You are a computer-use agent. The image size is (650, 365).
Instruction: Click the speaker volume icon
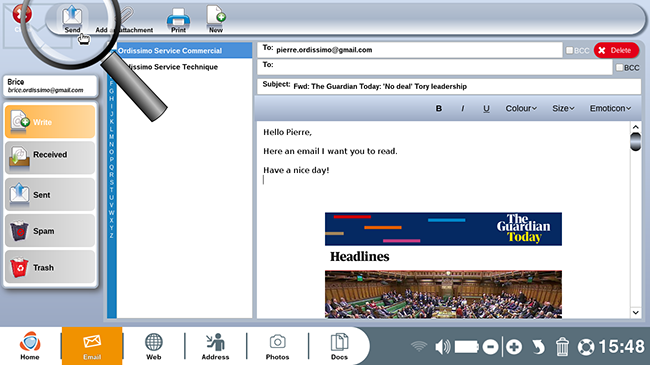click(442, 346)
